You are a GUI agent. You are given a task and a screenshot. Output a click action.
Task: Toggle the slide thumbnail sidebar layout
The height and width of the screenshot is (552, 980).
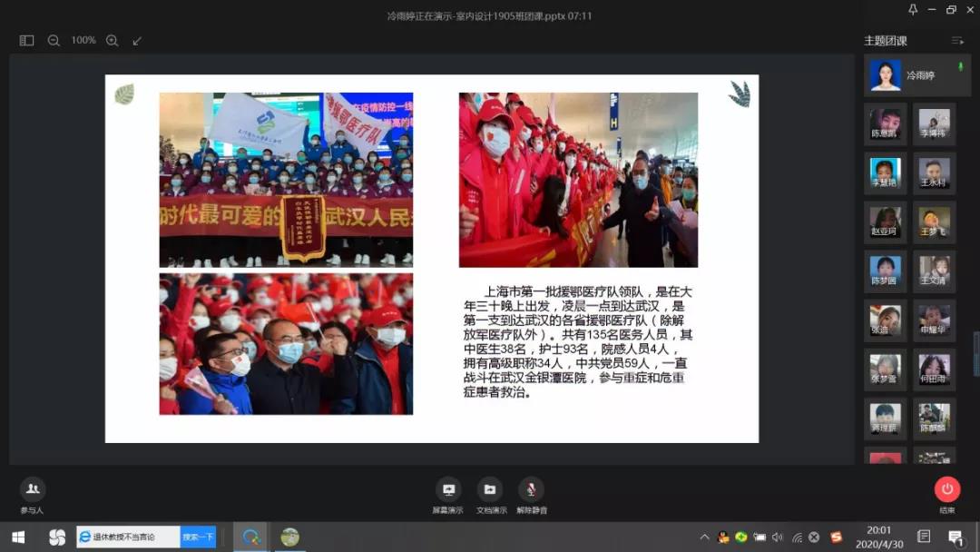pyautogui.click(x=26, y=41)
